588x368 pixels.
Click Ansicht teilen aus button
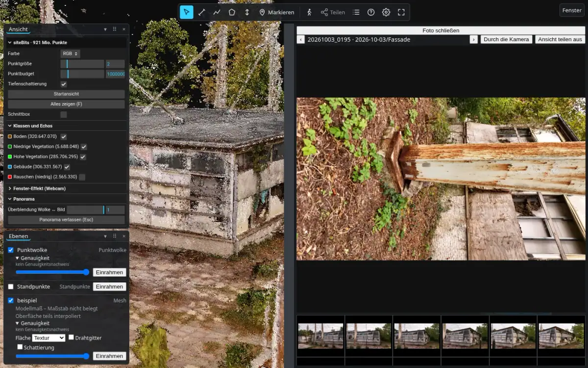click(x=560, y=39)
